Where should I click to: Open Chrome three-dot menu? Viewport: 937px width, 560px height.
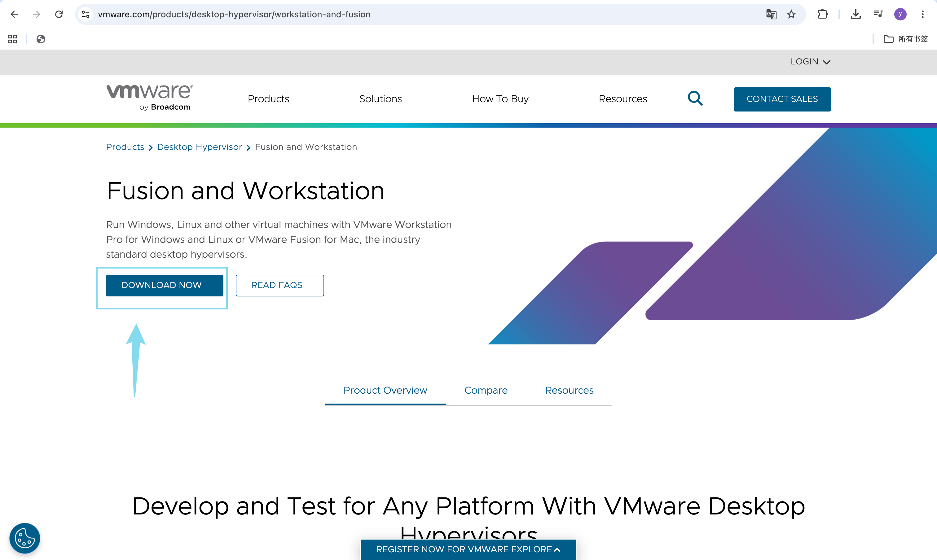pos(923,14)
